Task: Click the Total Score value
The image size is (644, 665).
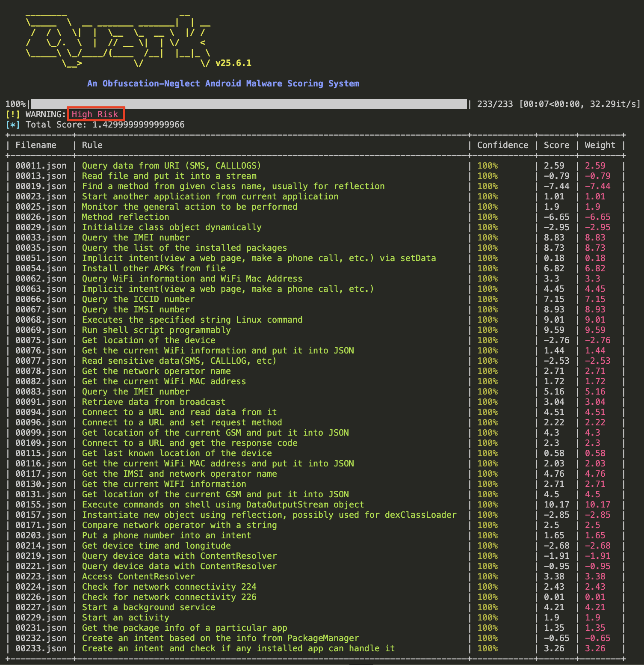Action: click(x=137, y=125)
